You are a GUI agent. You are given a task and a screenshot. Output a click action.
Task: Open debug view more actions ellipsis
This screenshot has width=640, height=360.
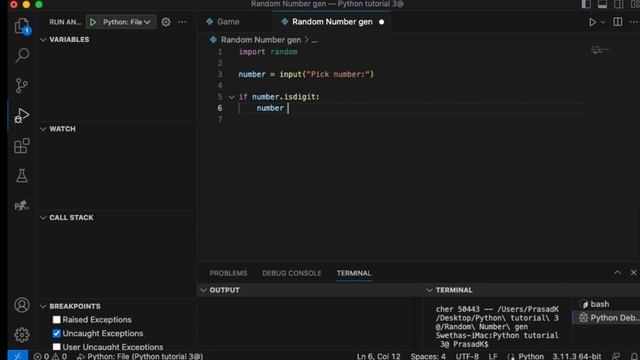pos(182,22)
